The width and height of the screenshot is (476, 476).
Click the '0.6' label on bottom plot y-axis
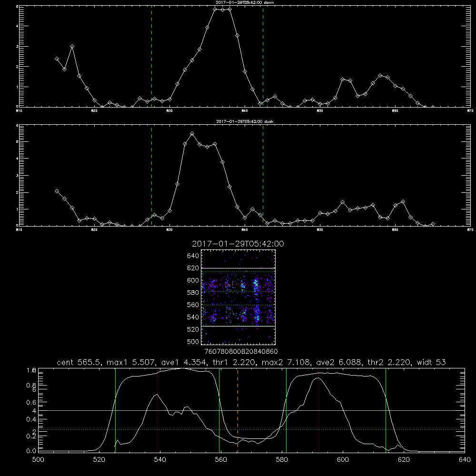coord(31,402)
